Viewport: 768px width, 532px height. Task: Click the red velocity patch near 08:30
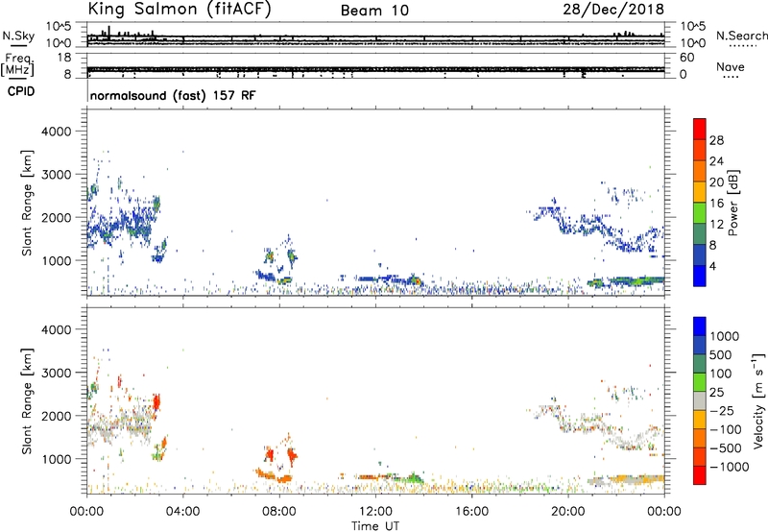(x=293, y=457)
